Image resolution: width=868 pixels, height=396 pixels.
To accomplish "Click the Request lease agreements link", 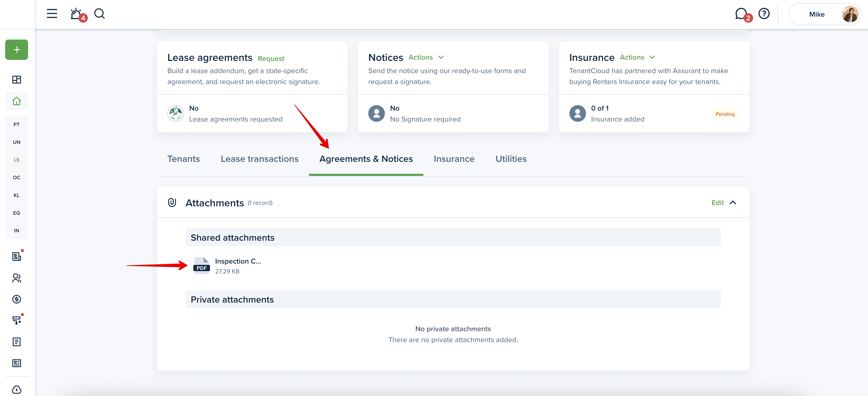I will click(x=271, y=59).
